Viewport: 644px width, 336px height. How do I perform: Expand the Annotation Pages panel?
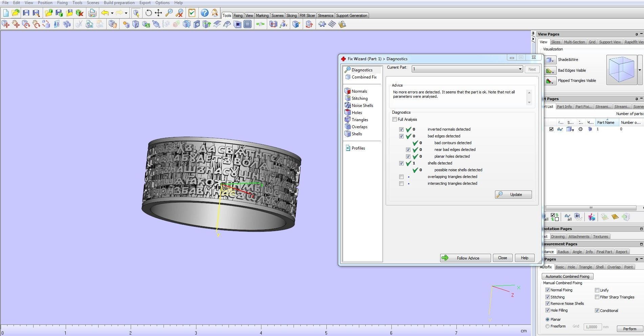[x=641, y=229]
